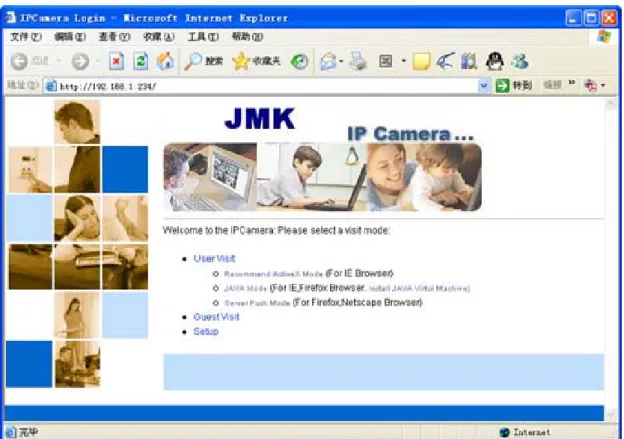The width and height of the screenshot is (624, 439).
Task: Click the Guest Visit link
Action: pyautogui.click(x=216, y=317)
